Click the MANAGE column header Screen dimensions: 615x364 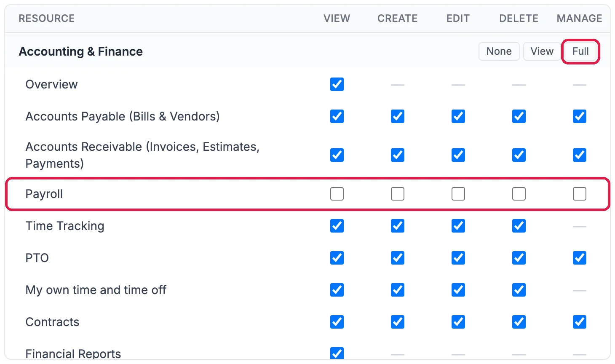[580, 19]
